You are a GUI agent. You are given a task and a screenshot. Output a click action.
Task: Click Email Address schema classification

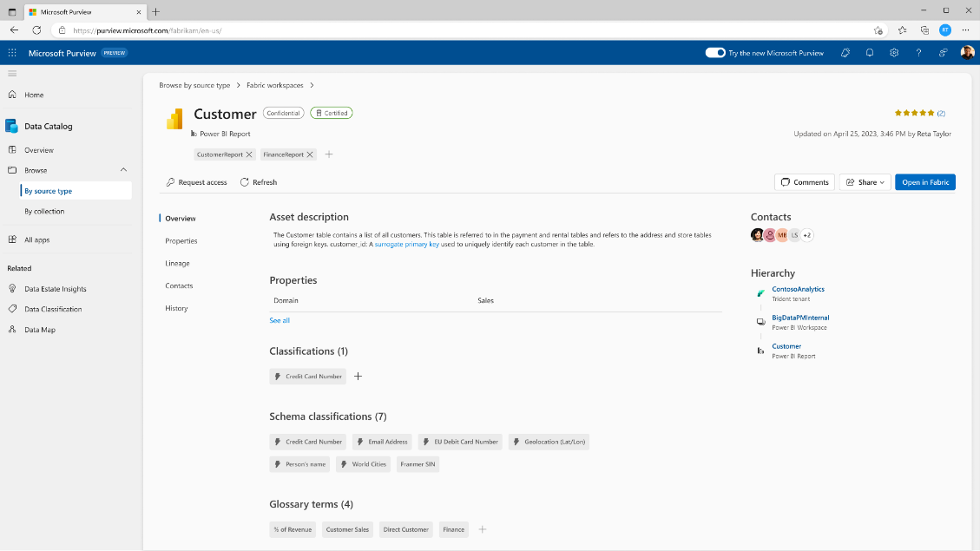(382, 442)
